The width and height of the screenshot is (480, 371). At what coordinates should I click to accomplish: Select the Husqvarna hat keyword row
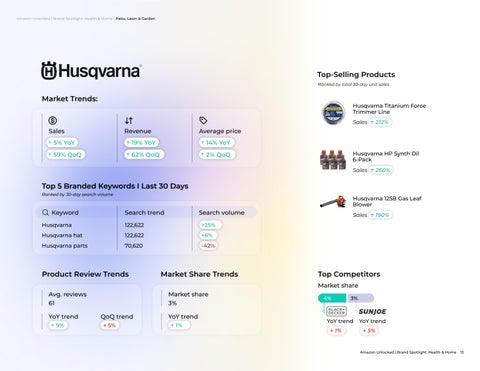click(x=146, y=235)
